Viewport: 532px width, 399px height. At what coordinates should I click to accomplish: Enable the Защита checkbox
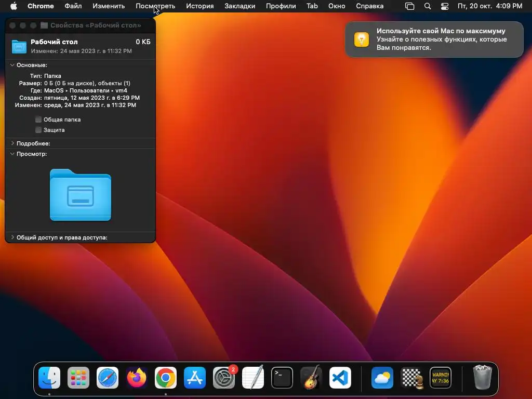pyautogui.click(x=38, y=129)
